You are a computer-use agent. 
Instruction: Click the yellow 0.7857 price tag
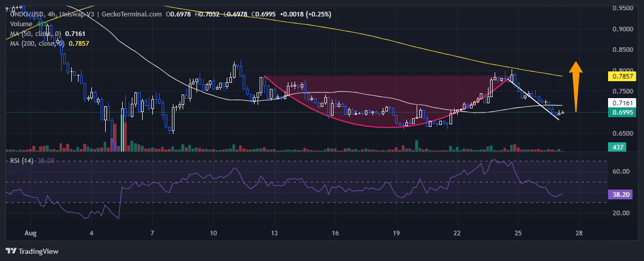622,76
